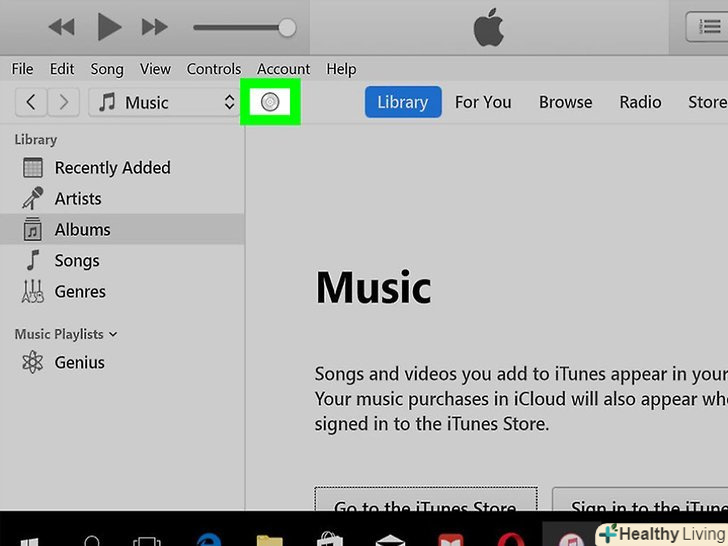
Task: Open the File menu
Action: (22, 69)
